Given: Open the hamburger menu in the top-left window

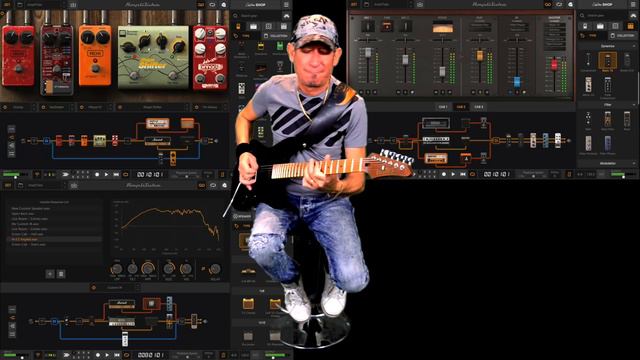Looking at the screenshot, I should pos(286,4).
